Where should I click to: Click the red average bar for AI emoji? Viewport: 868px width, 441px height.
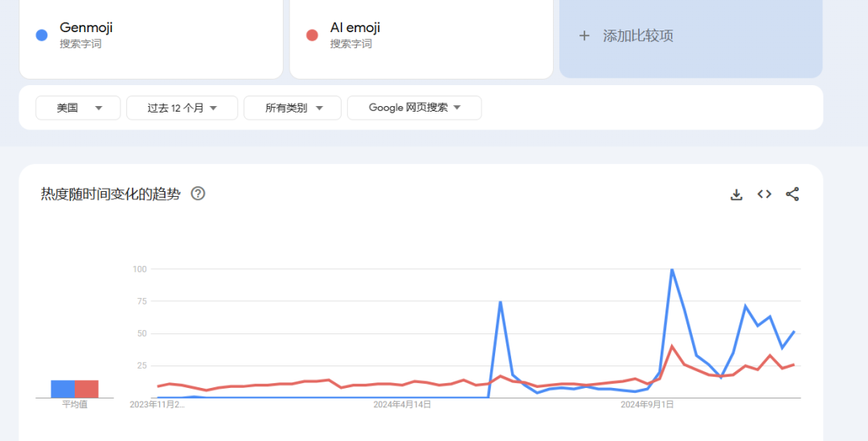click(x=87, y=389)
